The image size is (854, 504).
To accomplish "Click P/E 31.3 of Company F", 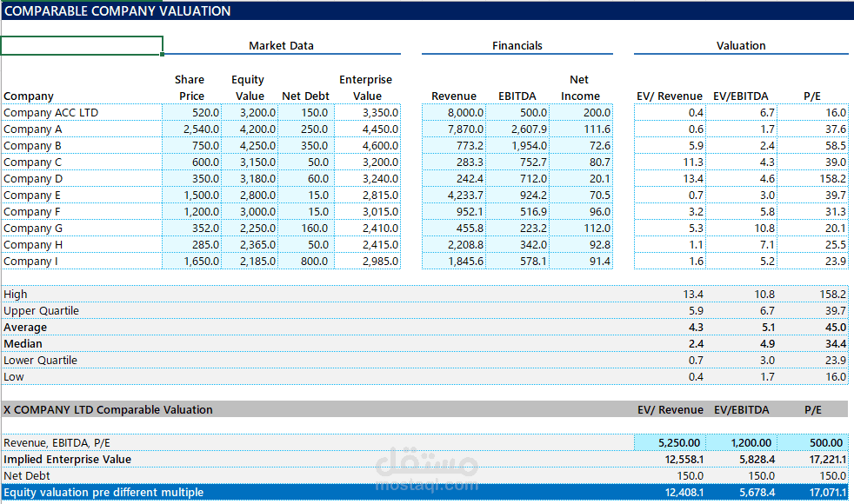I will pos(812,212).
